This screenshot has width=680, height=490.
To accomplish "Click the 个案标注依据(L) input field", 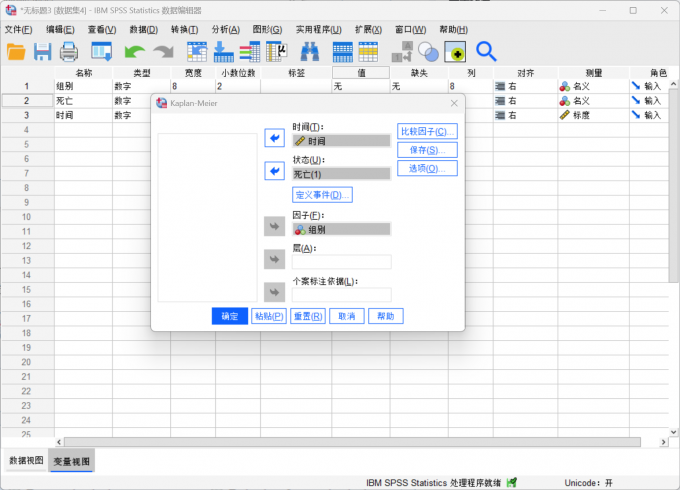I will [341, 295].
